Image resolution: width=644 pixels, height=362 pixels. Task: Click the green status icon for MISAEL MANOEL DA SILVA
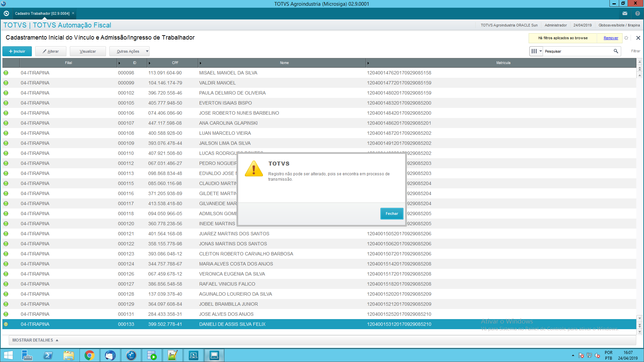click(x=6, y=73)
